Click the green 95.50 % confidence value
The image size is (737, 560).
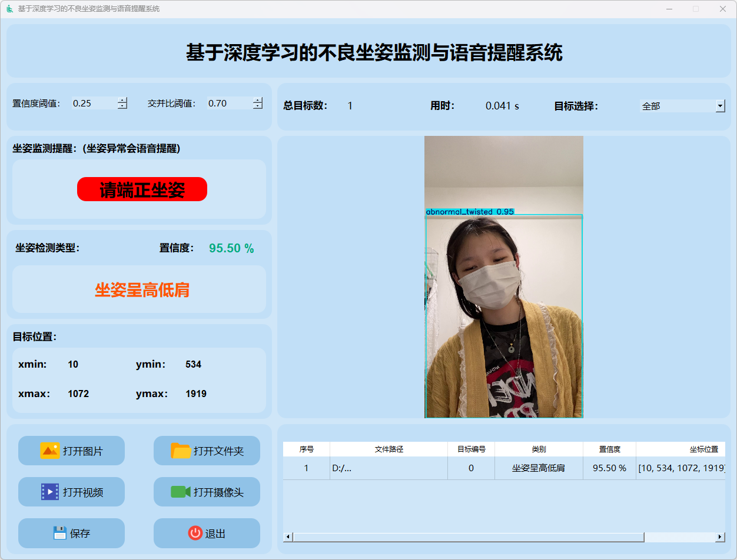pos(231,248)
